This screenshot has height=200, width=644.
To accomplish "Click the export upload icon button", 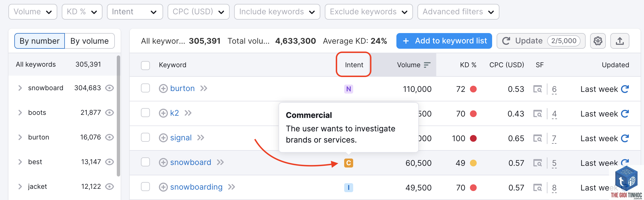I will point(620,41).
